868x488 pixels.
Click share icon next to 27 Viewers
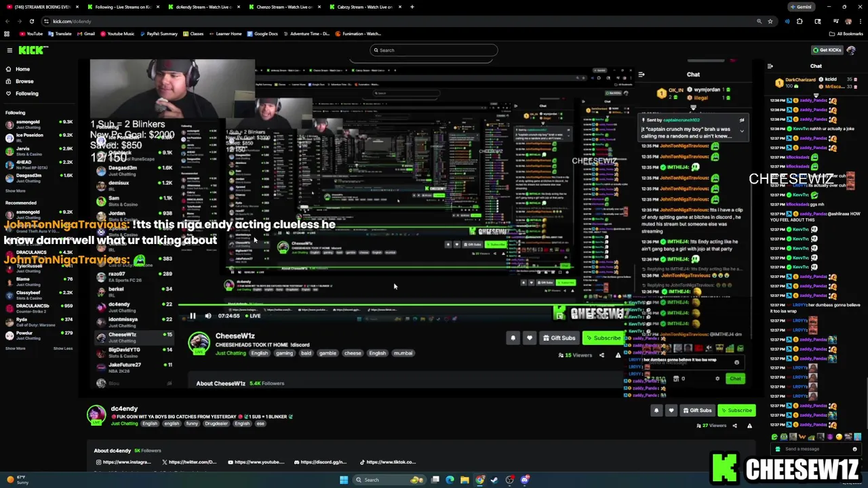coord(734,426)
